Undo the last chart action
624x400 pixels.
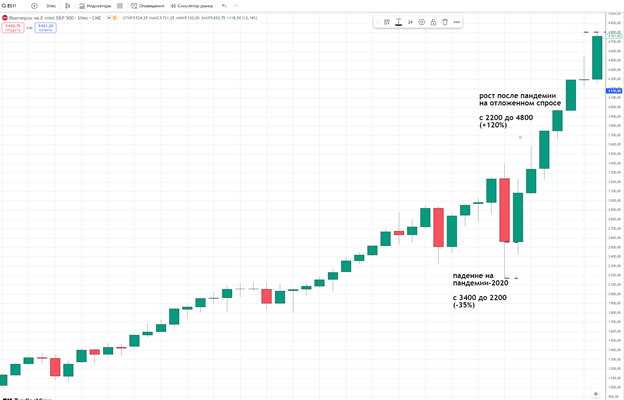[x=224, y=6]
